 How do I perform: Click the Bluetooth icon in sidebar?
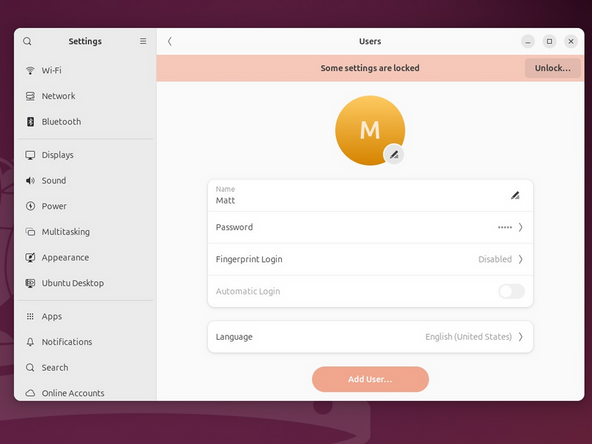pos(30,122)
